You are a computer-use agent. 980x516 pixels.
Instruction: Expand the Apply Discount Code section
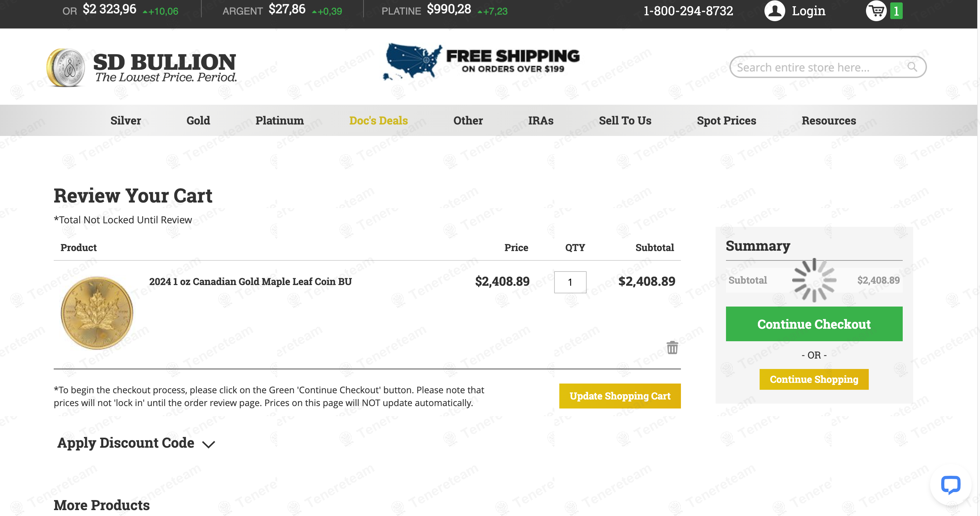(136, 443)
